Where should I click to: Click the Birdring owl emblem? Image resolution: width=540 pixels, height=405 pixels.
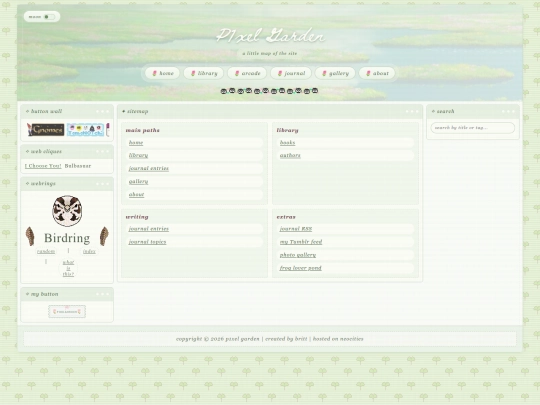click(x=67, y=211)
